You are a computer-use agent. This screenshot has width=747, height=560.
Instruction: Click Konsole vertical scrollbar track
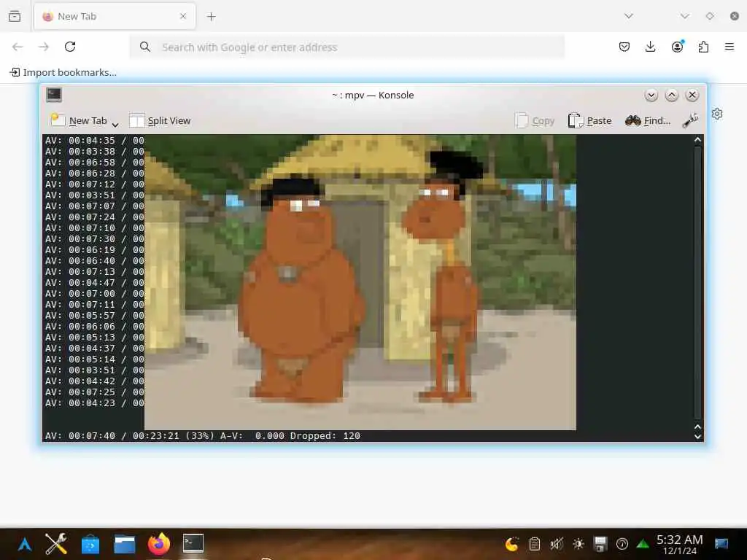697,284
